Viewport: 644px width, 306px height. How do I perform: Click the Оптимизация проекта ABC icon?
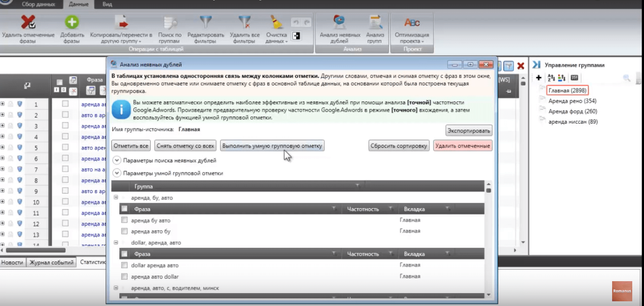[x=412, y=23]
